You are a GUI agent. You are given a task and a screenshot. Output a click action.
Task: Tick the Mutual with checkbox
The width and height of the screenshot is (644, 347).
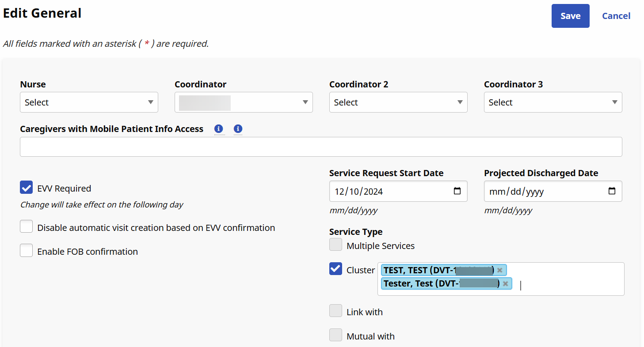pos(336,335)
